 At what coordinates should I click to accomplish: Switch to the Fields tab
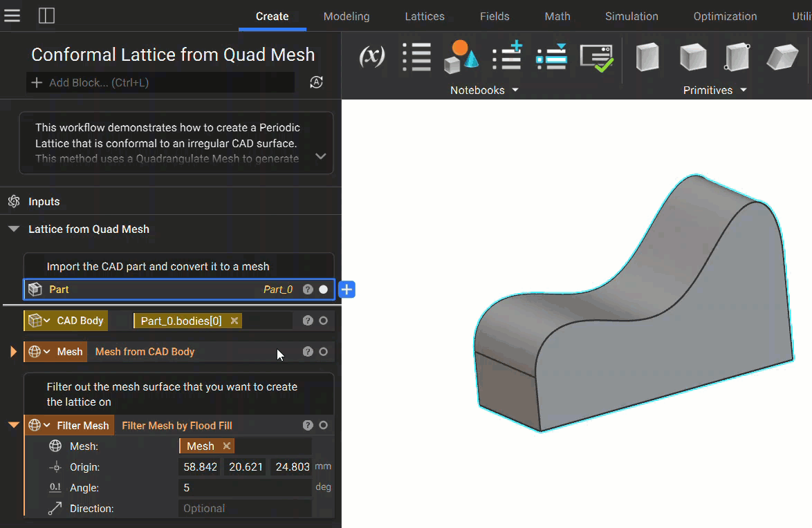tap(495, 16)
